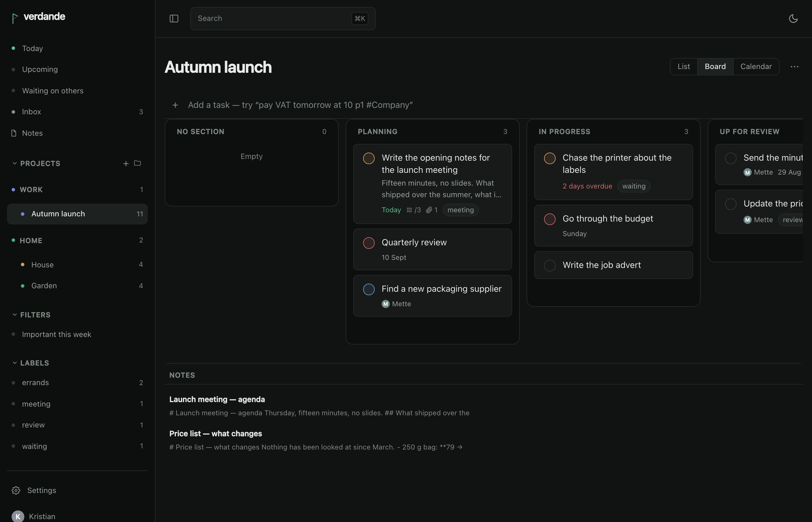Click the plus icon before Add a task
This screenshot has height=522, width=812.
[x=175, y=105]
